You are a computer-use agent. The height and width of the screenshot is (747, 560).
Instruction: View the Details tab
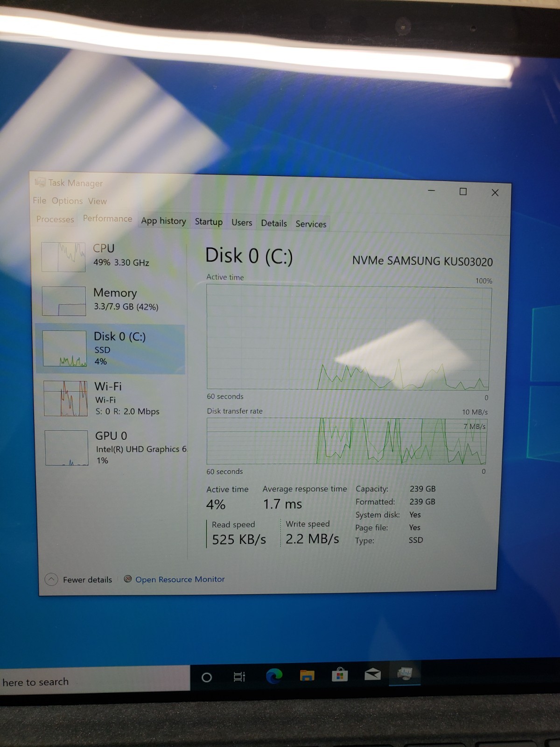point(274,223)
